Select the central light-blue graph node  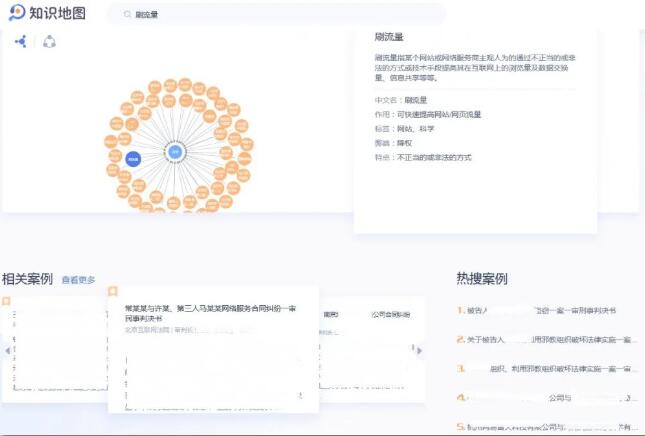[175, 152]
